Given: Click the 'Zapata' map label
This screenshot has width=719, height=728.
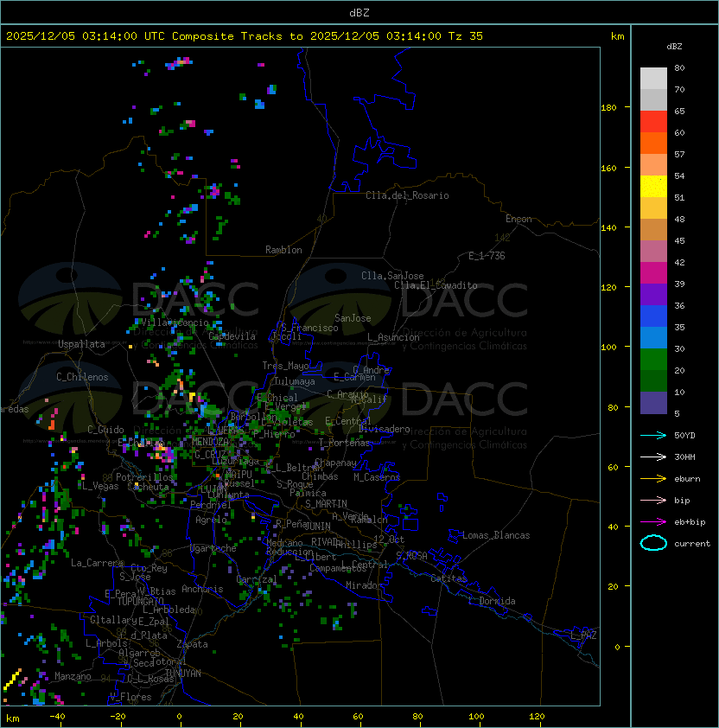Looking at the screenshot, I should [x=192, y=644].
